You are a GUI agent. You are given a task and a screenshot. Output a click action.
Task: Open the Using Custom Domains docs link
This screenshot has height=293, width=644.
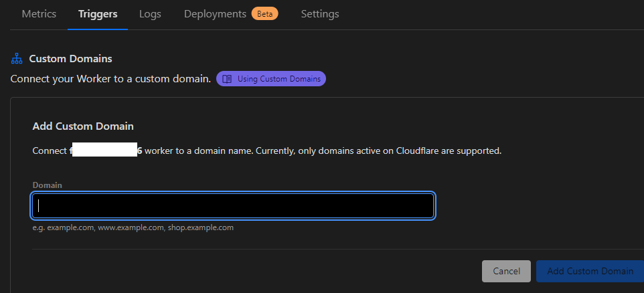(278, 79)
